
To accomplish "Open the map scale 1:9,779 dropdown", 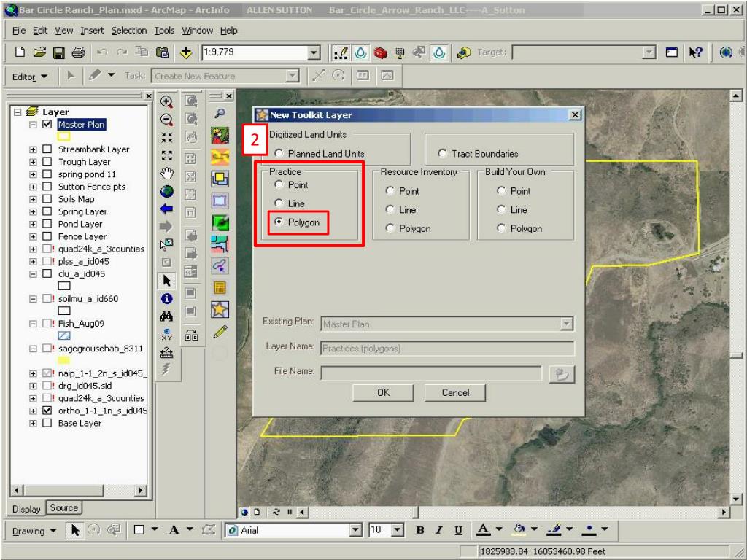I will click(314, 52).
